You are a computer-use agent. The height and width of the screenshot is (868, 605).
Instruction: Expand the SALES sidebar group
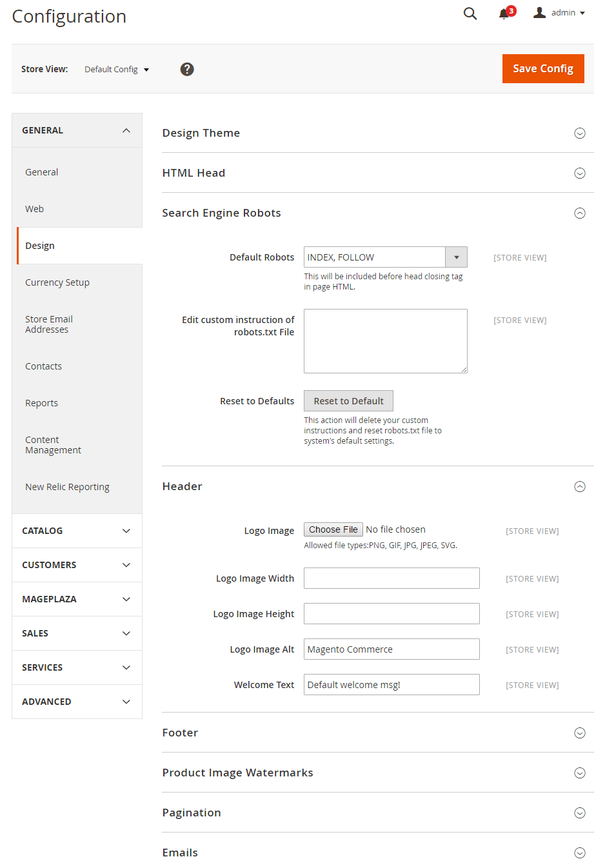click(77, 633)
